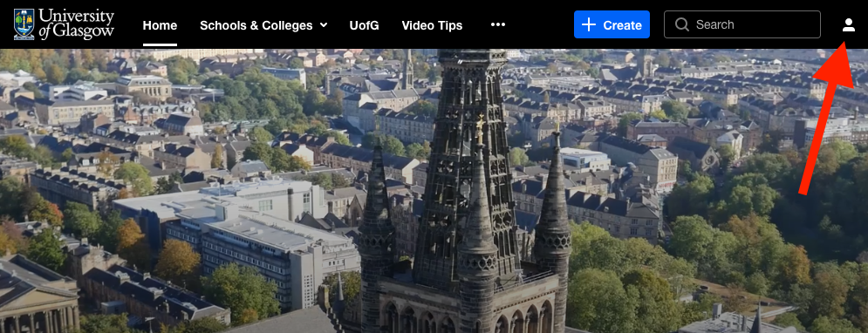This screenshot has width=868, height=333.
Task: Open the Video Tips page
Action: 432,25
